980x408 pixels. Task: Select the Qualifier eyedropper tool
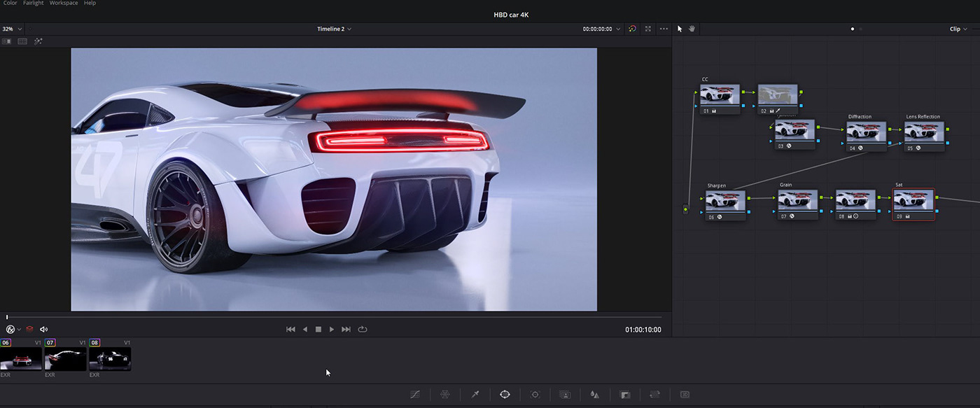475,394
